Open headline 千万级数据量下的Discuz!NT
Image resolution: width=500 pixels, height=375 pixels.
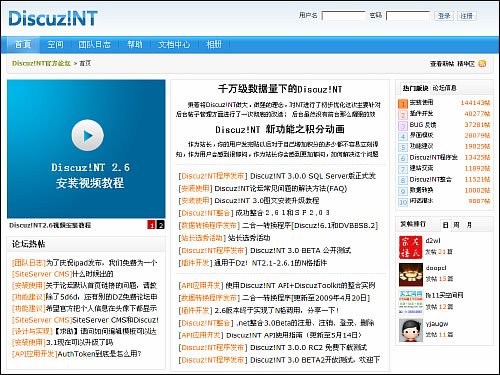(280, 89)
